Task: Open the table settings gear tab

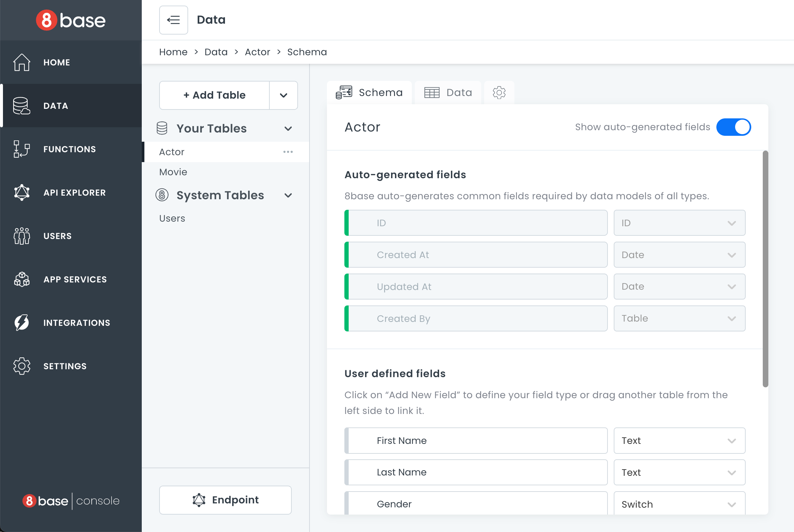Action: tap(499, 93)
